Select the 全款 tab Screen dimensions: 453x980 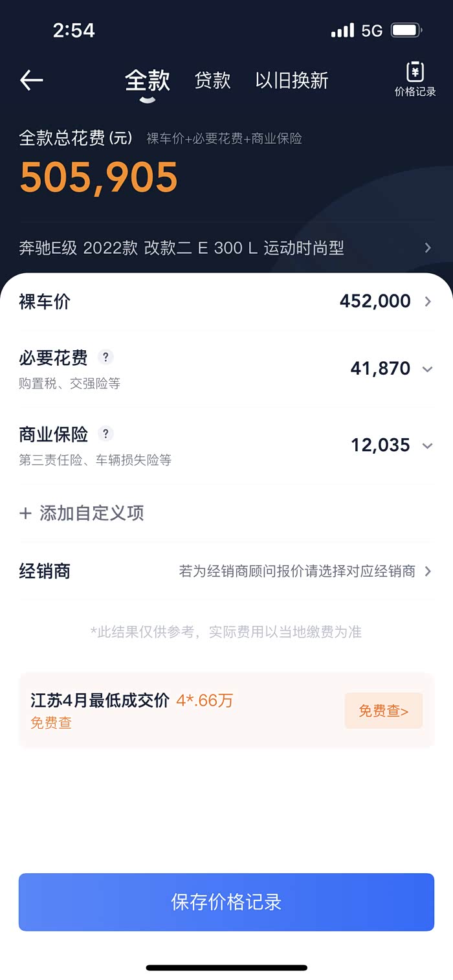pyautogui.click(x=148, y=80)
